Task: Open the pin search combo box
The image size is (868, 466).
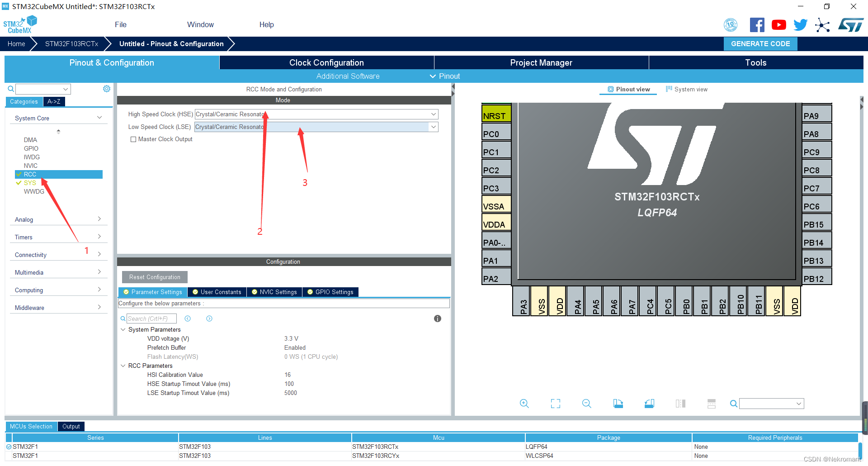Action: click(x=772, y=404)
